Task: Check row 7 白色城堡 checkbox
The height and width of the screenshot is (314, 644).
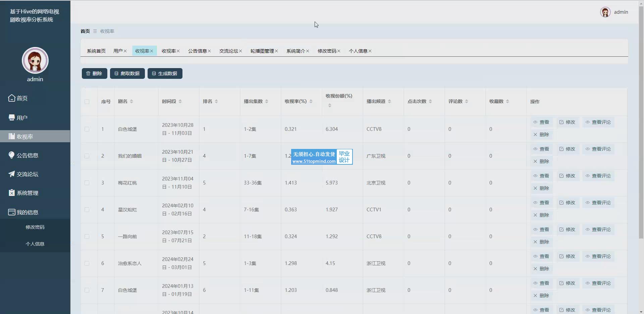Action: coord(87,290)
